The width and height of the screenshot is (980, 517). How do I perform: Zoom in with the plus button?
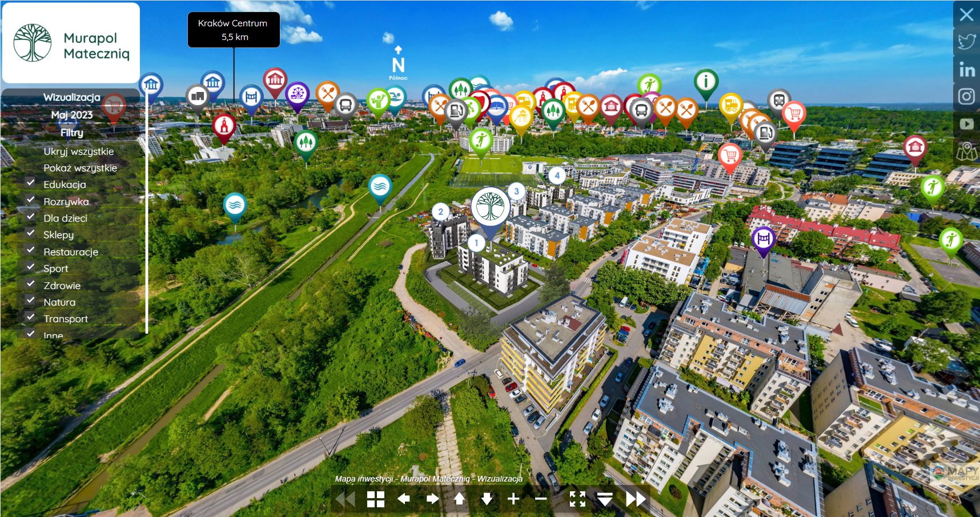(x=513, y=499)
